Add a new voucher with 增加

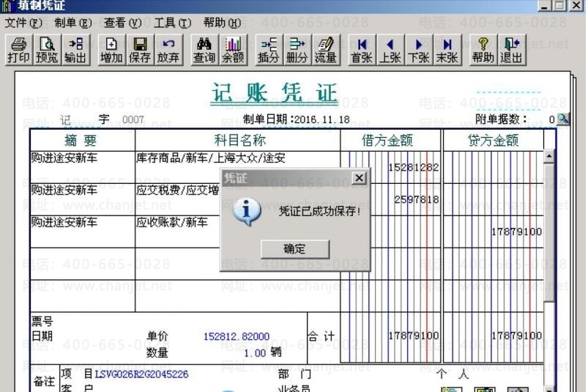[111, 50]
